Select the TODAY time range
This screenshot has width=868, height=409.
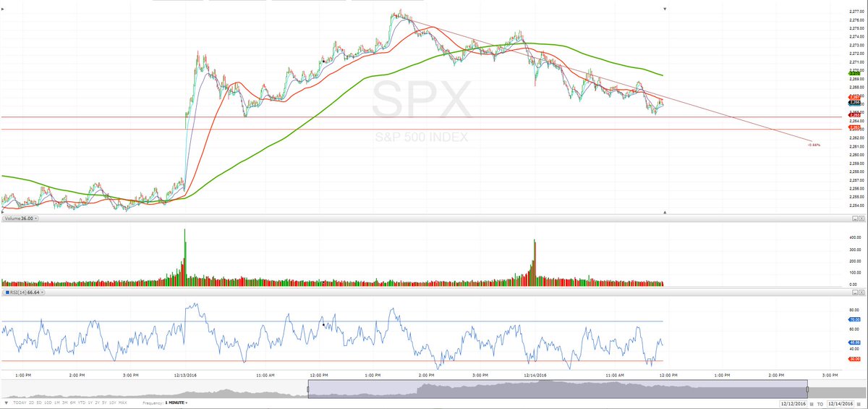click(x=20, y=402)
